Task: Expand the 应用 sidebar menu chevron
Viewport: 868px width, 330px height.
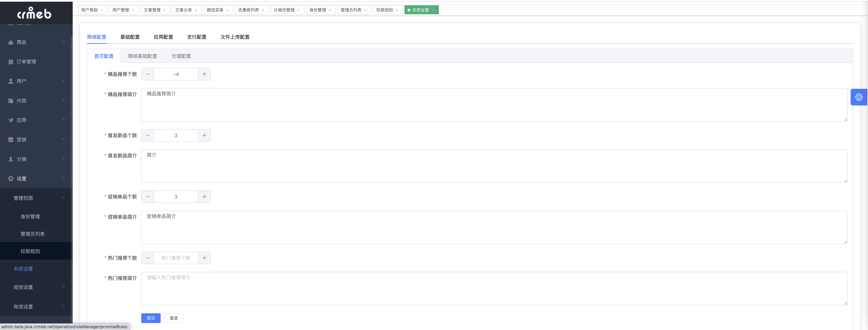Action: [x=64, y=119]
